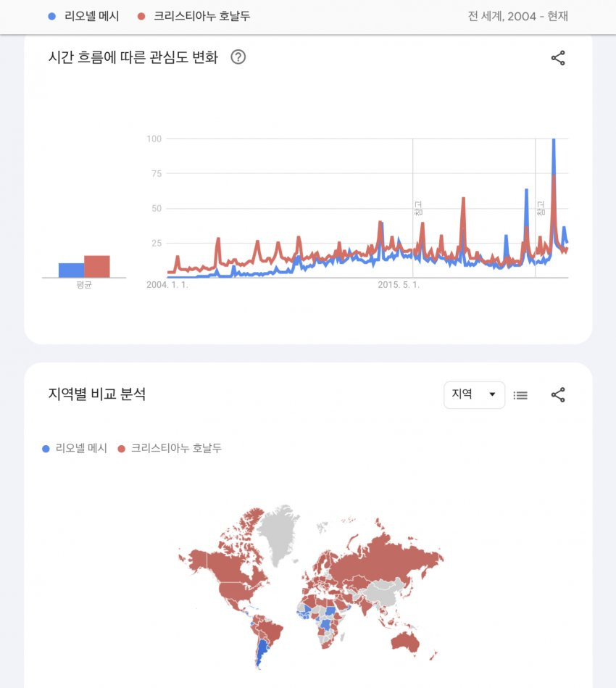
Task: Open the 지역 dropdown menu
Action: [x=474, y=395]
